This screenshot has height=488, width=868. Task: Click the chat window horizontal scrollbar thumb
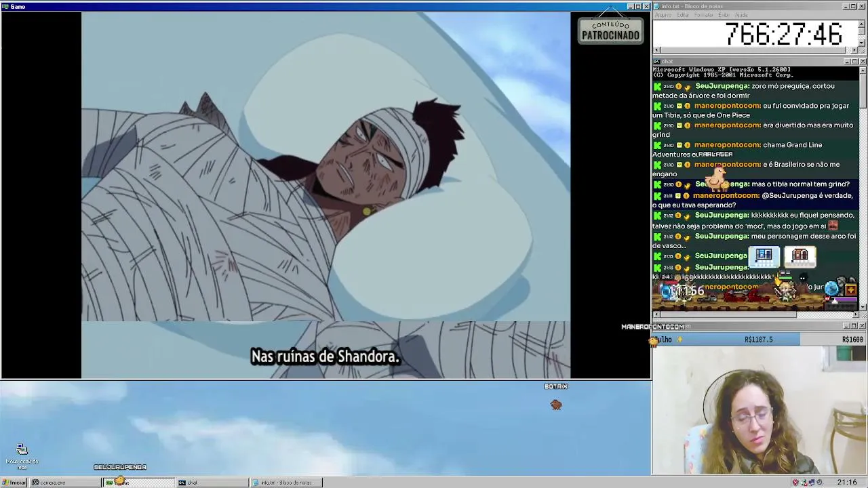click(728, 314)
